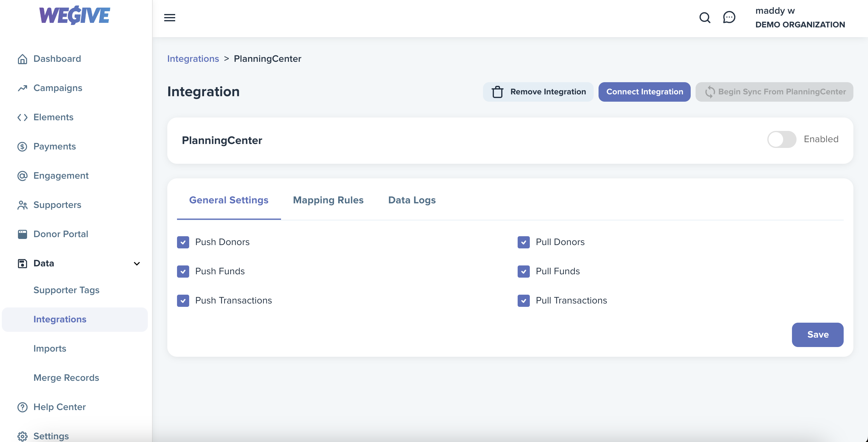The image size is (868, 442).
Task: Uncheck the Push Transactions checkbox
Action: click(x=183, y=301)
